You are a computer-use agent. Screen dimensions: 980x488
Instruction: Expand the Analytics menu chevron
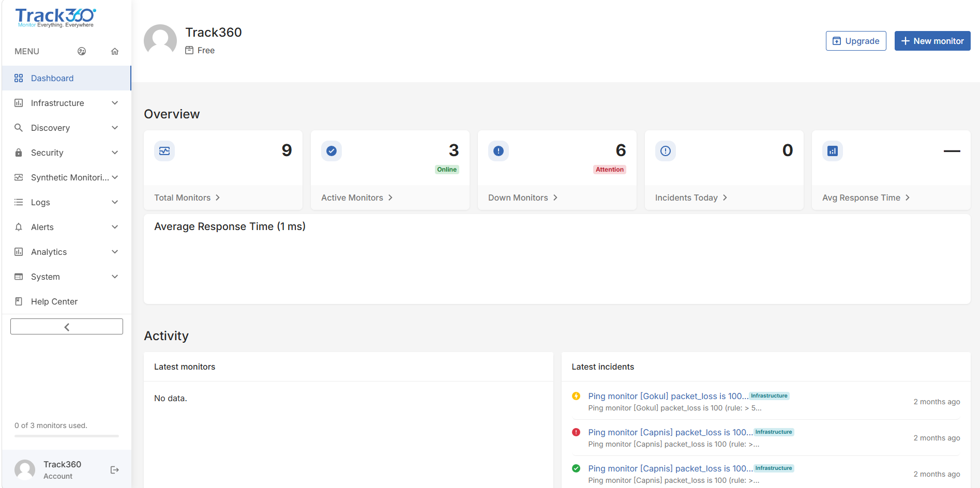115,252
